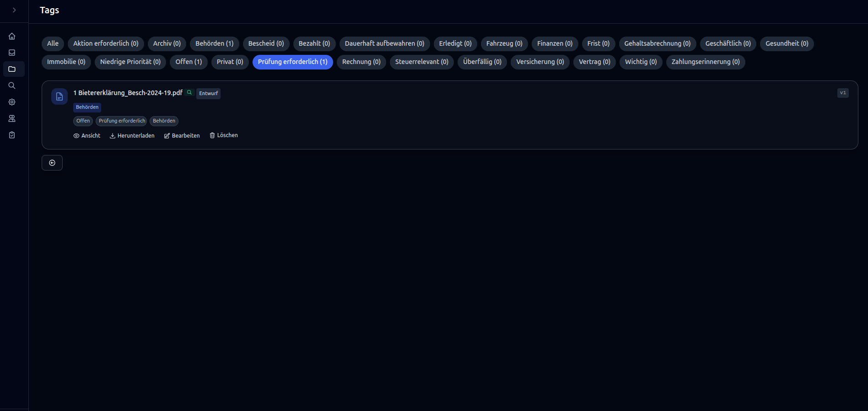
Task: Select the Rechnung (0) tag chip
Action: [x=361, y=62]
